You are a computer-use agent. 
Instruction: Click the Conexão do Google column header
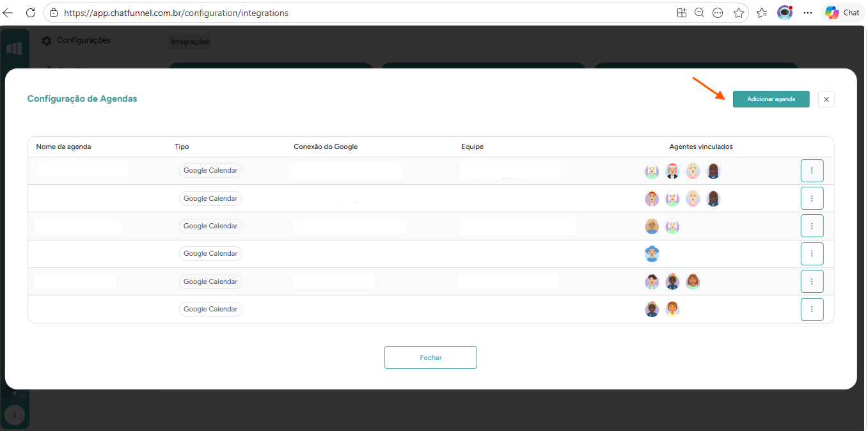326,146
